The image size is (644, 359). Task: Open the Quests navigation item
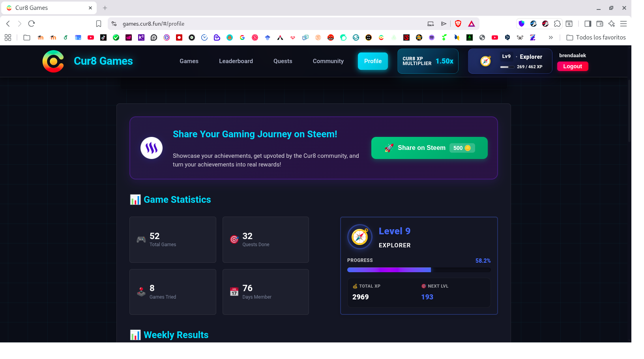click(283, 61)
